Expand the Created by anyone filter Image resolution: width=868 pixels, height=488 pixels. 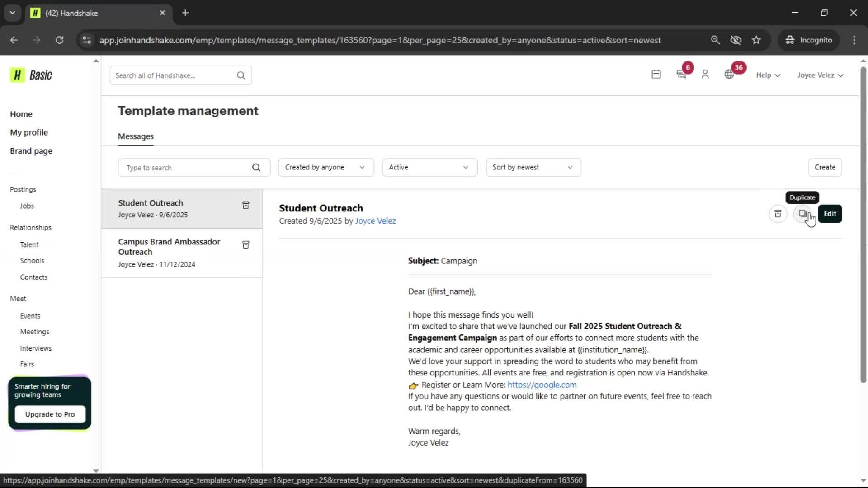(326, 167)
